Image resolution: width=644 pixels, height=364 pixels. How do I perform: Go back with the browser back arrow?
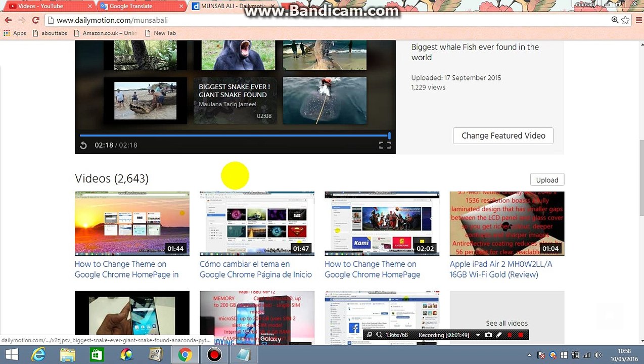(x=8, y=20)
